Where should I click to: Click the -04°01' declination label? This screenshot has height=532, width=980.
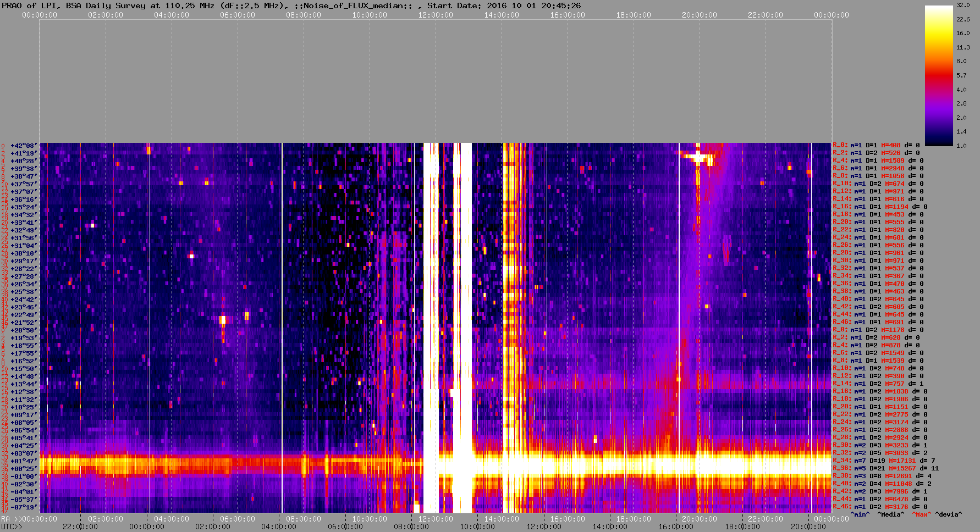point(24,492)
